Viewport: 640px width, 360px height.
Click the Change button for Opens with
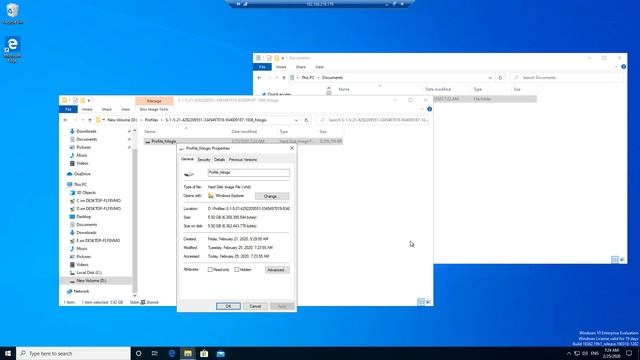click(x=272, y=196)
